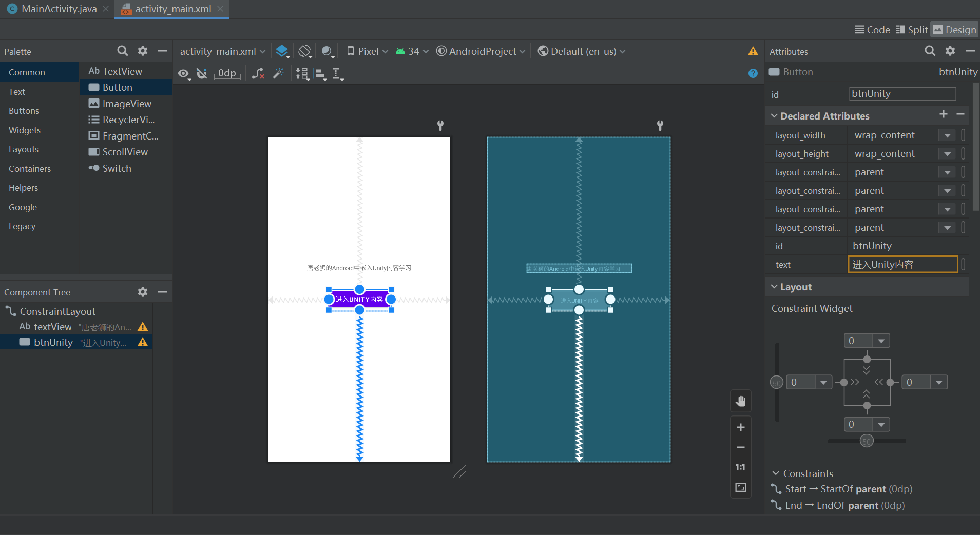The image size is (980, 535).
Task: Click the text attribute input field
Action: point(902,265)
